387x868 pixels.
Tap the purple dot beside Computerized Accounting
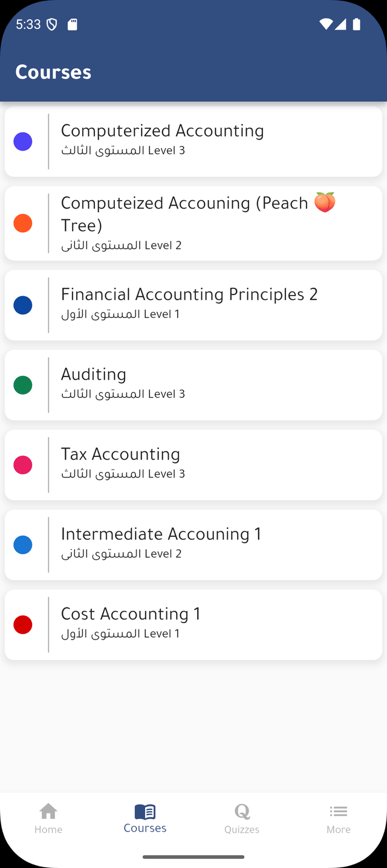pyautogui.click(x=23, y=142)
